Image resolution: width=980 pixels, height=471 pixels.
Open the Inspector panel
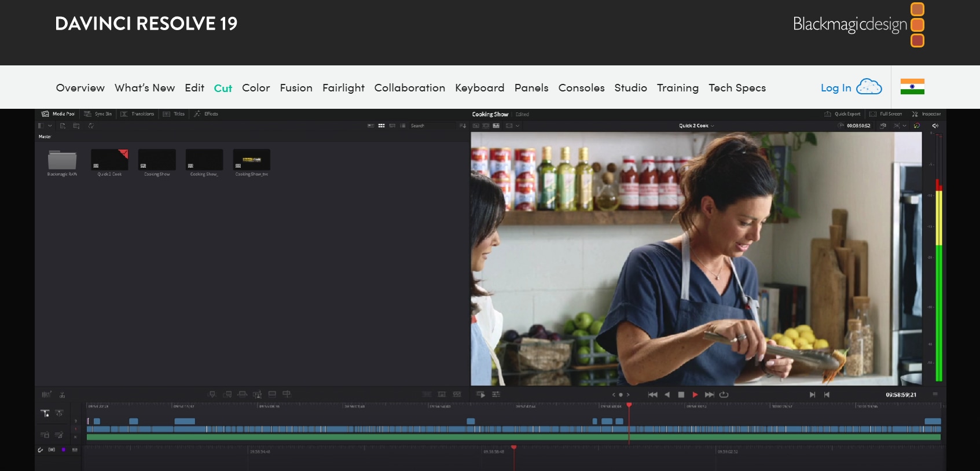tap(927, 114)
